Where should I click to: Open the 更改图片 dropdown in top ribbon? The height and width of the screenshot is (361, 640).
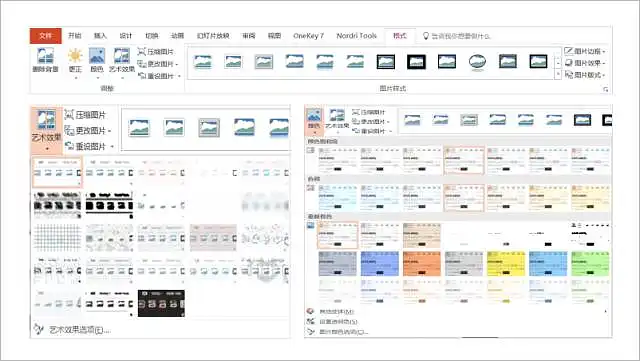tap(158, 64)
